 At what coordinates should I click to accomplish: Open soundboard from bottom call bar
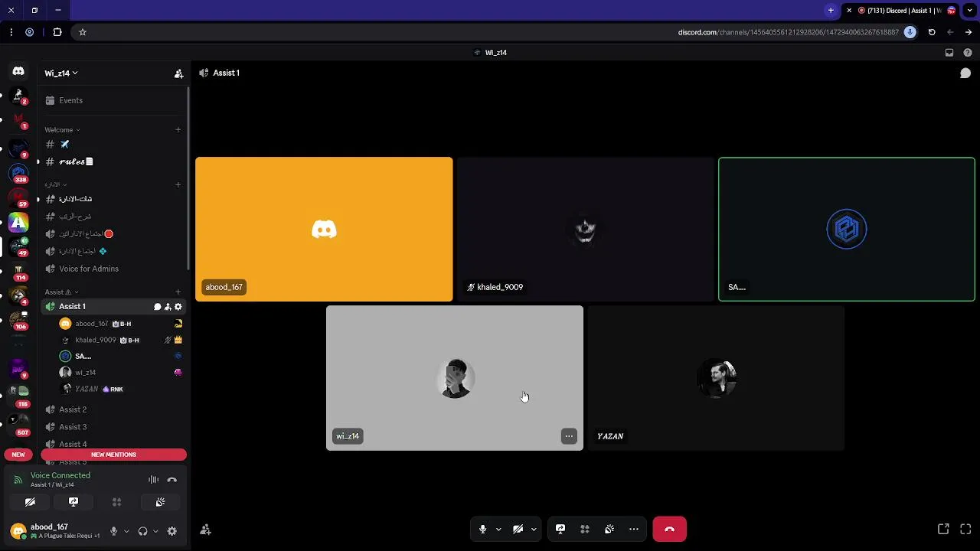pos(609,529)
